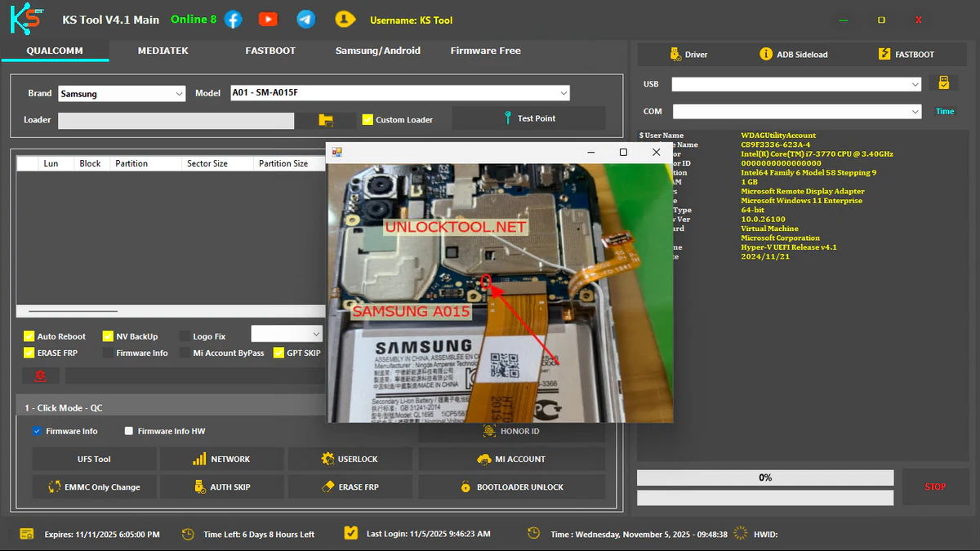Click the HWID loading spinner icon
This screenshot has height=551, width=980.
pyautogui.click(x=740, y=534)
